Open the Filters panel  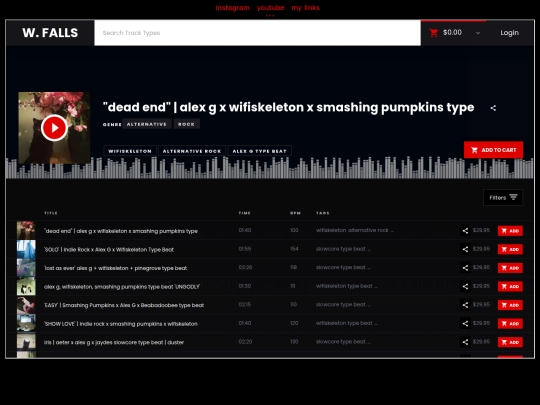tap(503, 197)
